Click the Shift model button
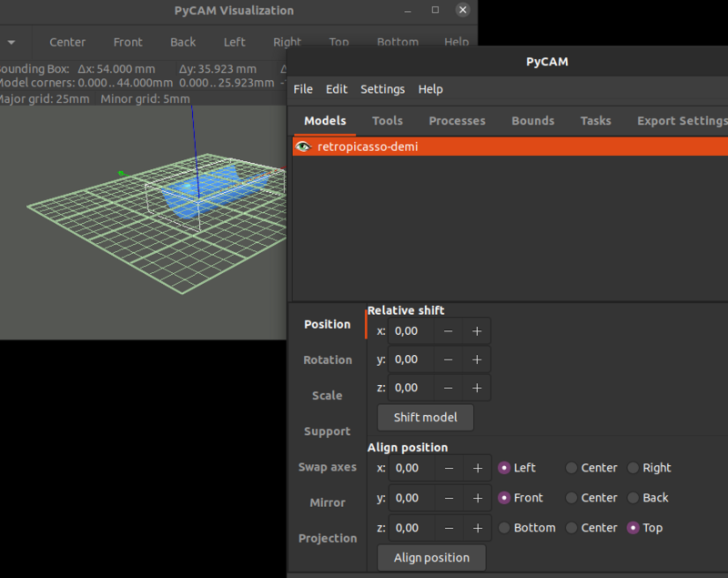This screenshot has width=728, height=578. click(425, 418)
